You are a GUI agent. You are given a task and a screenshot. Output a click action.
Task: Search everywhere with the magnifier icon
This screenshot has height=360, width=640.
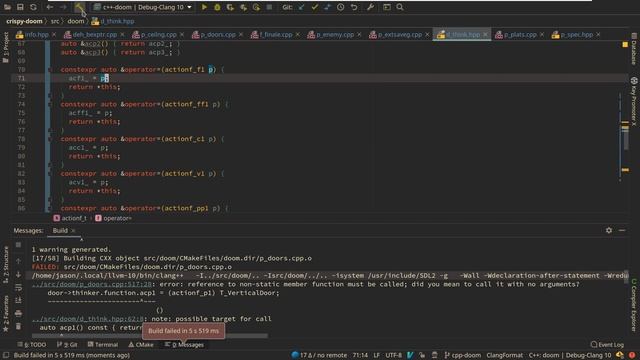point(400,7)
